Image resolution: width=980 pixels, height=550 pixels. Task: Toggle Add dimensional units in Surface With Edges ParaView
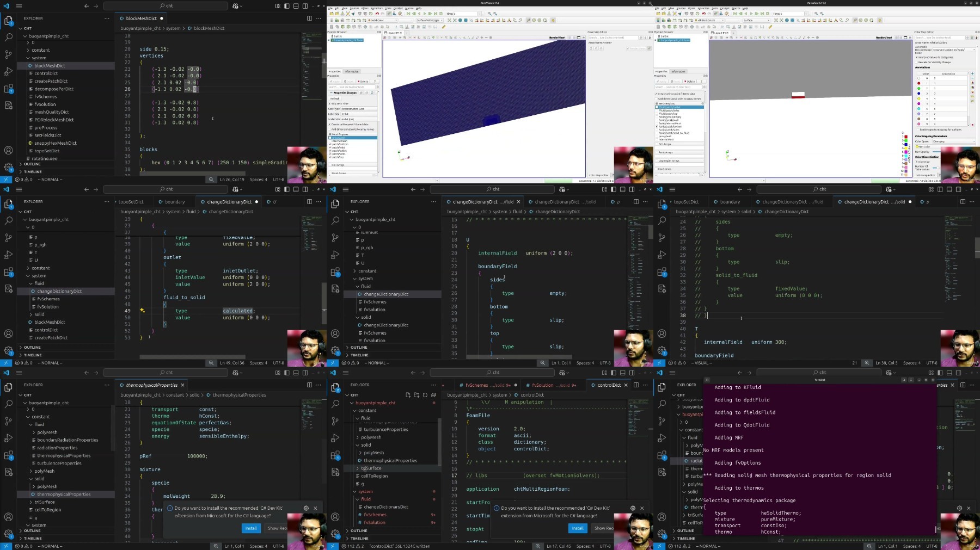(329, 129)
